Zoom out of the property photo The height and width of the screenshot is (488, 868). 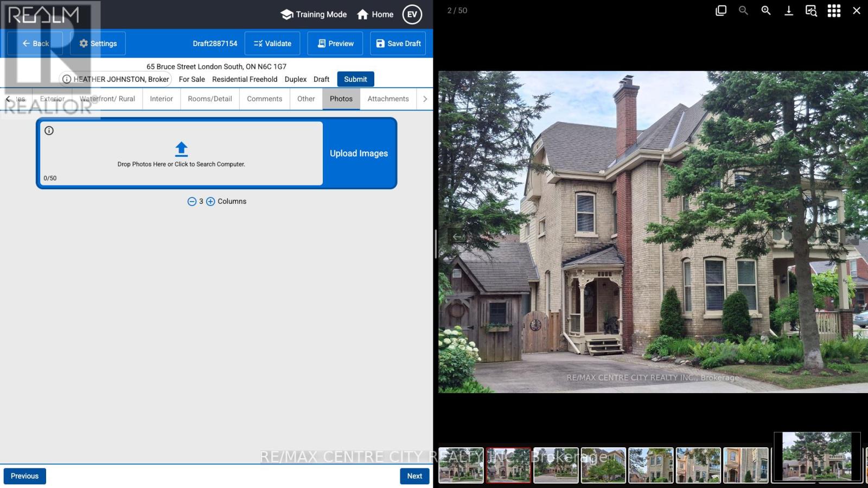[743, 10]
